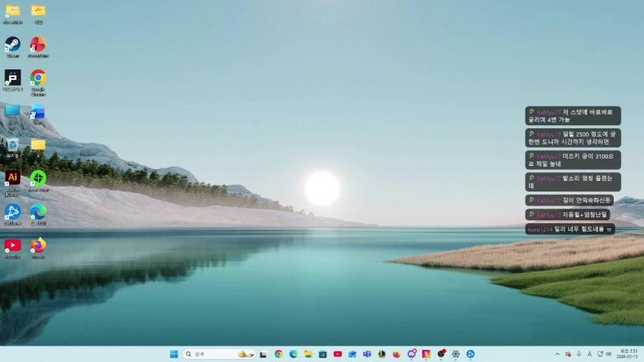Image resolution: width=644 pixels, height=362 pixels.
Task: Open Microsoft Teams from the taskbar
Action: 367,354
